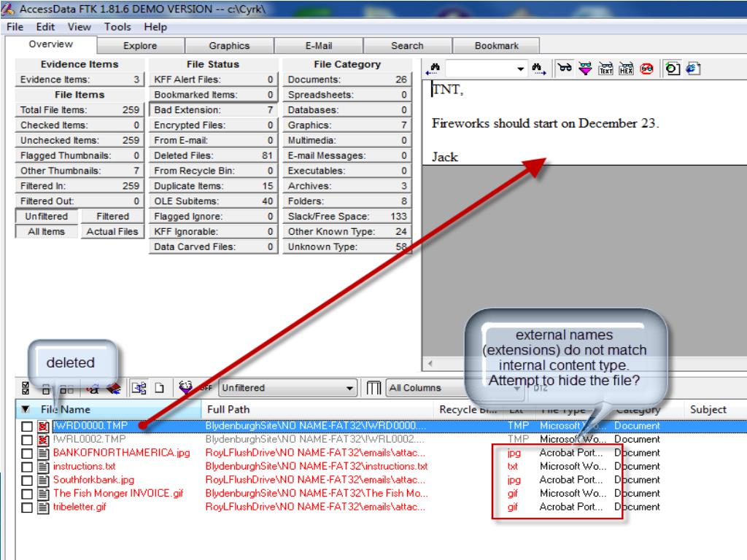Open the Tools menu

coord(117,27)
